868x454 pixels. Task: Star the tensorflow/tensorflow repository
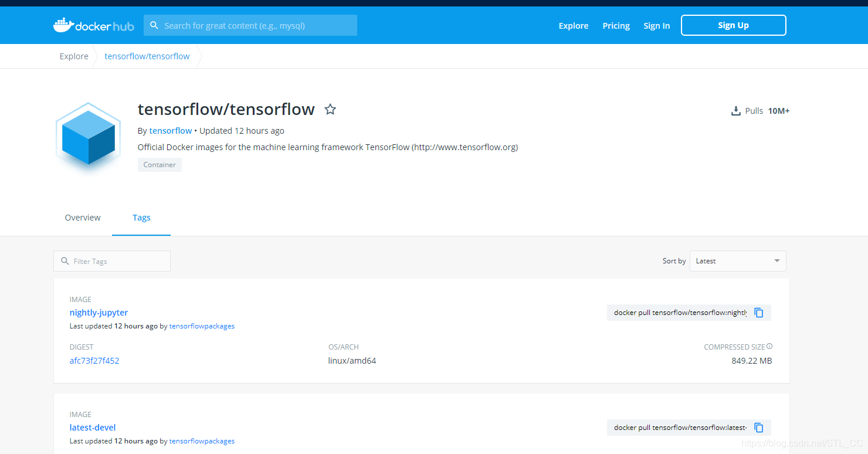click(330, 109)
